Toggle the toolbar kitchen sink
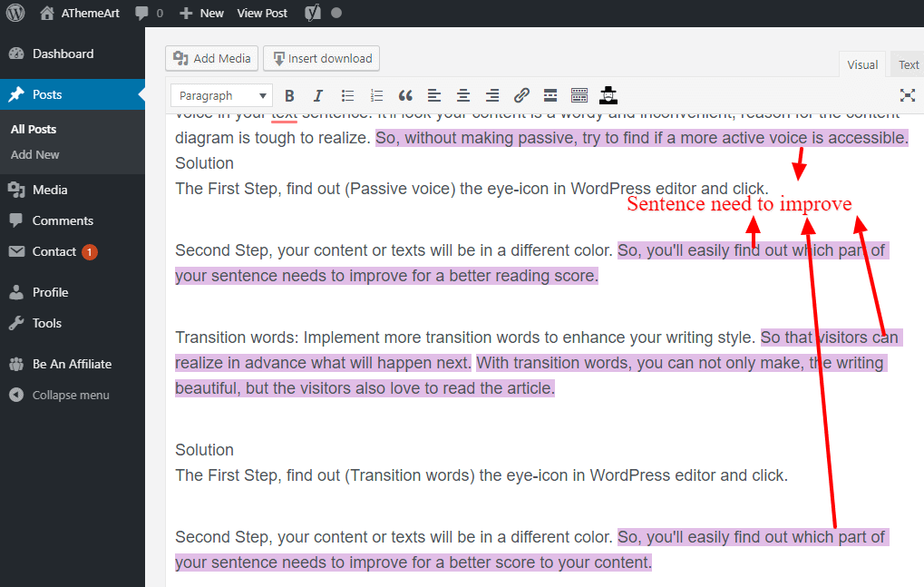Image resolution: width=924 pixels, height=587 pixels. (x=579, y=95)
